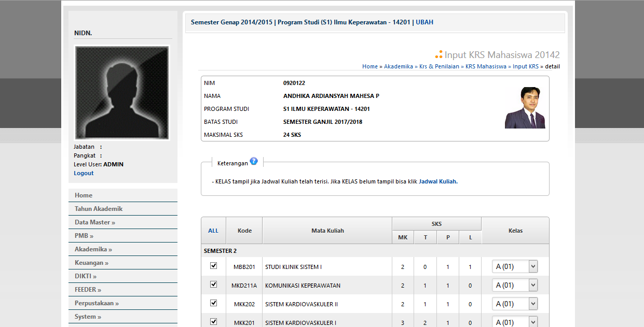This screenshot has height=327, width=644.
Task: Follow the Jadwal Kuliah link in Keterangan
Action: pos(438,181)
